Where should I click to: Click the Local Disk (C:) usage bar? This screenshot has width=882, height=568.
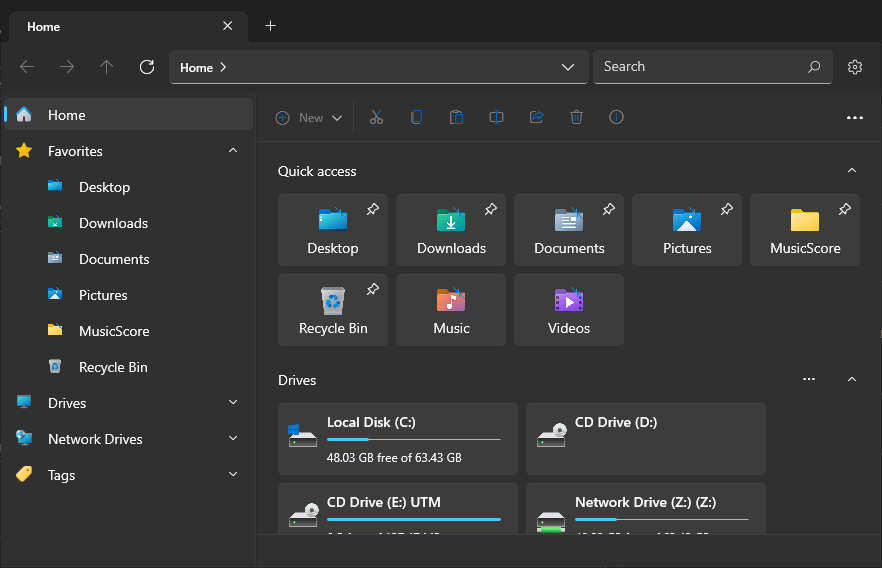click(x=413, y=439)
